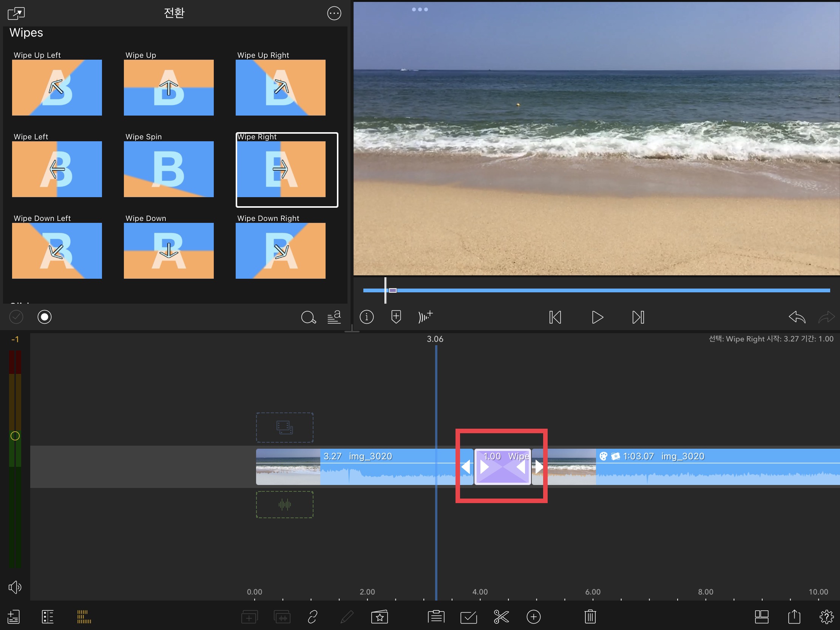This screenshot has height=630, width=840.
Task: Open the three-dot menu atop preview
Action: 420,9
